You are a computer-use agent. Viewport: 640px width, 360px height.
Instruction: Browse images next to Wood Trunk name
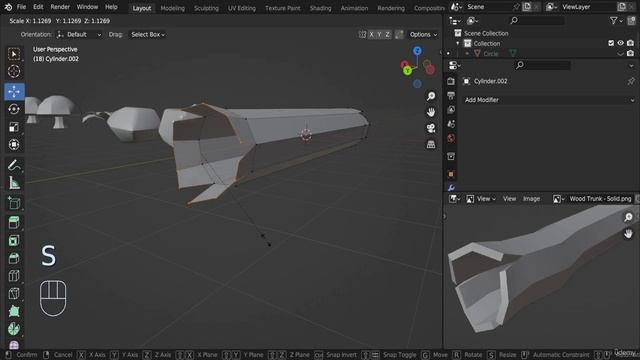[558, 199]
